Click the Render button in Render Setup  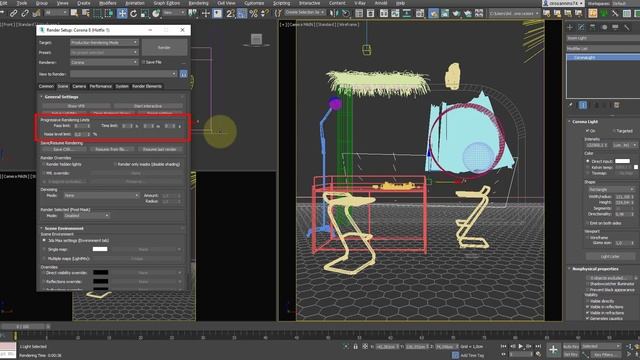(164, 47)
